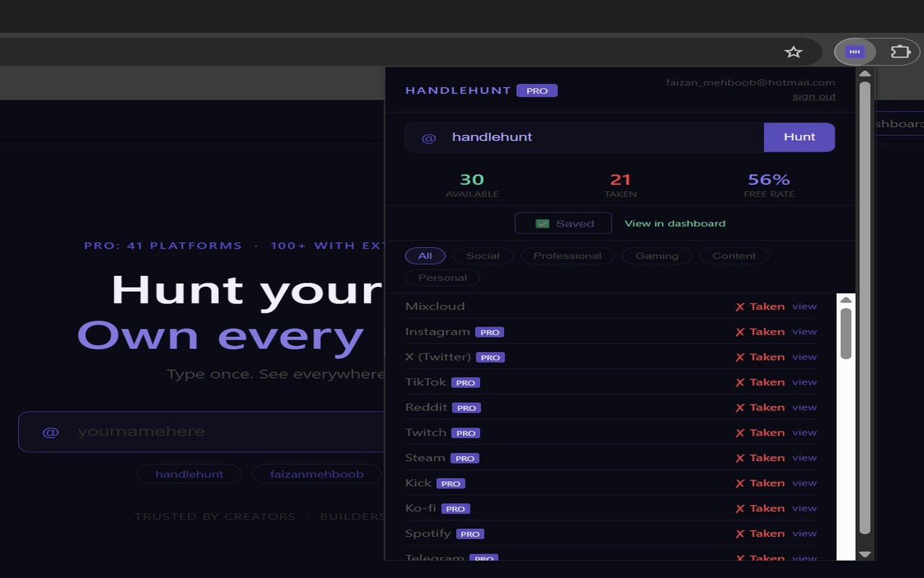Click the PRO badge beside TikTok
The image size is (924, 578).
(x=466, y=383)
